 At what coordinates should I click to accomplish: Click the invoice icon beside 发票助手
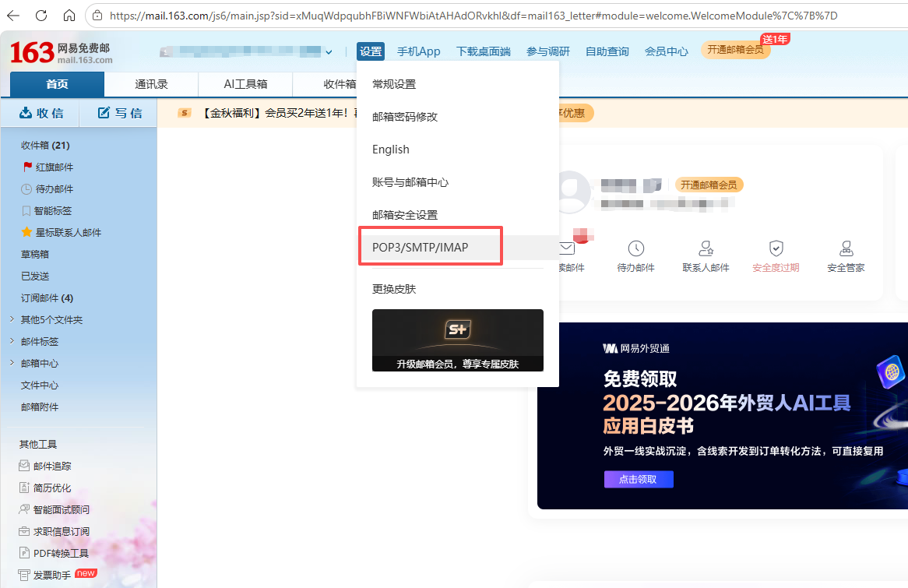click(24, 575)
